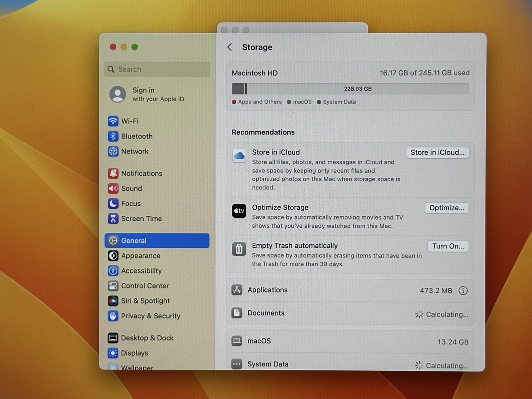Viewport: 532px width, 399px height.
Task: Click the storage usage bar
Action: [x=350, y=89]
